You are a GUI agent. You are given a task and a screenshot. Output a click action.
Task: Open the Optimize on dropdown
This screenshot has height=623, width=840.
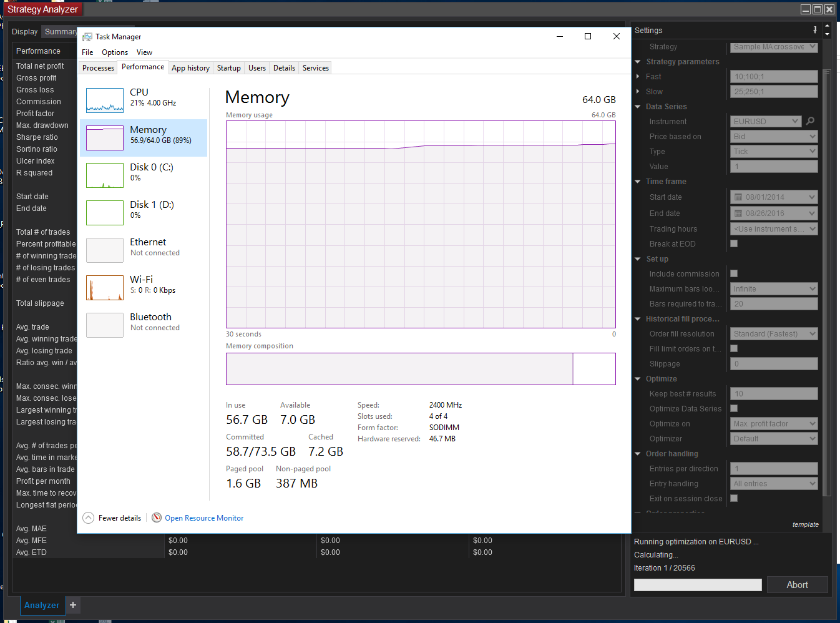coord(774,424)
